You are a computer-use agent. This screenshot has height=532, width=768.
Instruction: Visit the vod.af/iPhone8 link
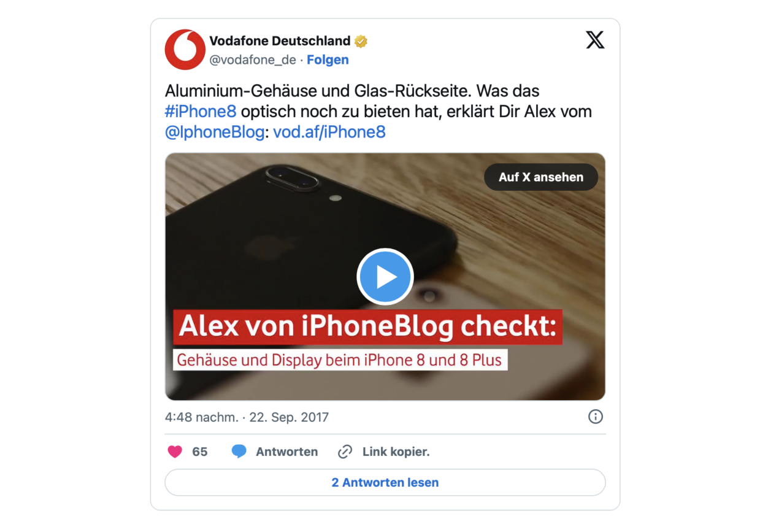[329, 132]
